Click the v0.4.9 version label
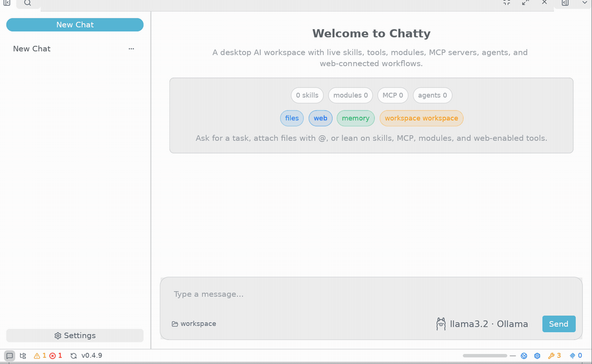 [x=92, y=356]
